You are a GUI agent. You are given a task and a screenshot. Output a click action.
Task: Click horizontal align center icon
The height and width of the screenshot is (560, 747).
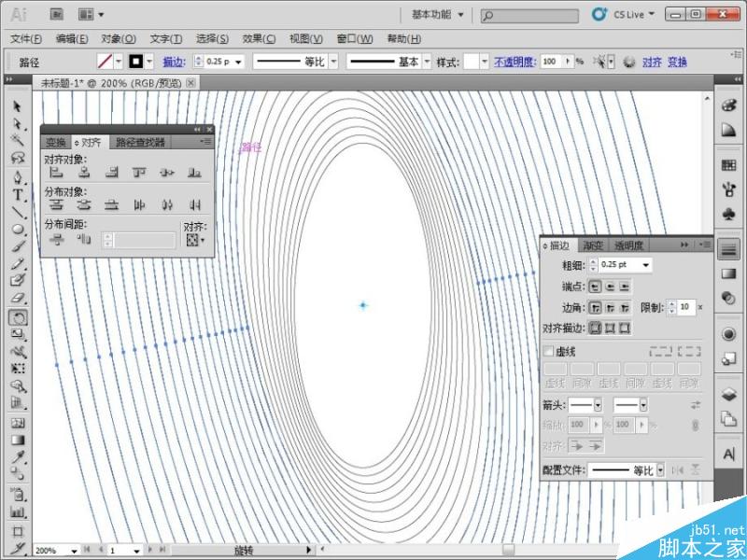pos(84,173)
